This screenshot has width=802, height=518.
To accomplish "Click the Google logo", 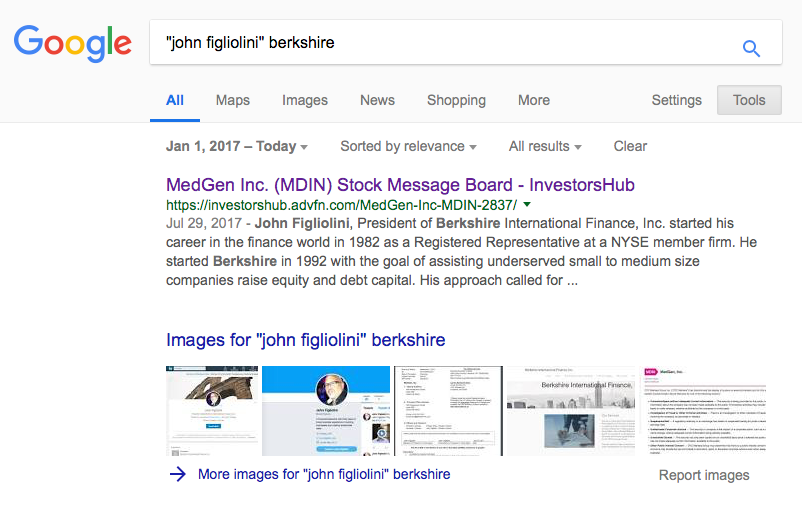I will tap(73, 43).
